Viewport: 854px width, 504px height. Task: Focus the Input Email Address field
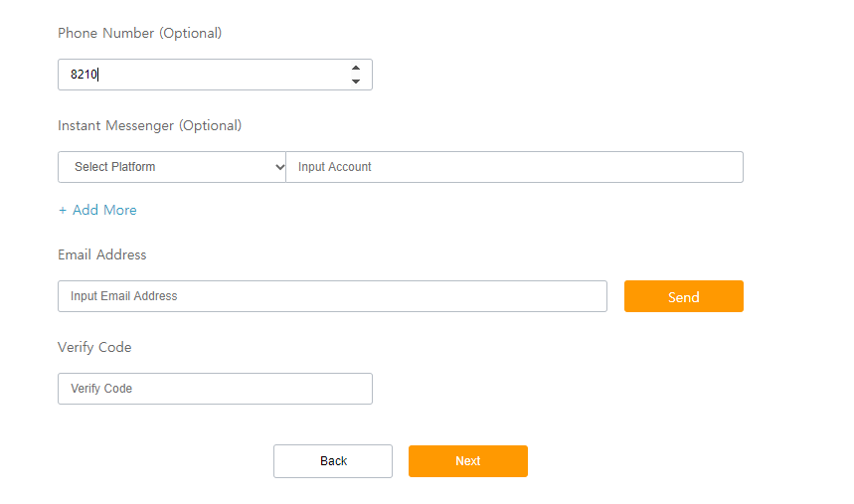[332, 296]
